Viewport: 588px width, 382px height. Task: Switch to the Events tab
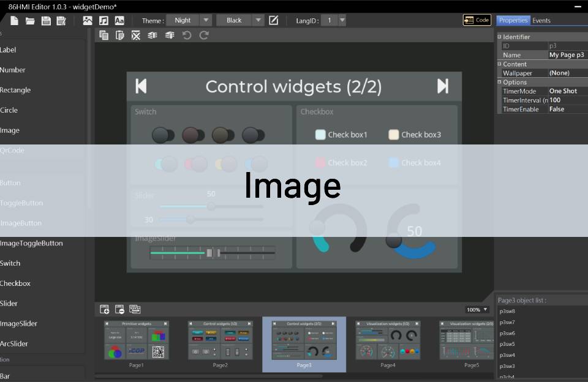click(x=543, y=20)
